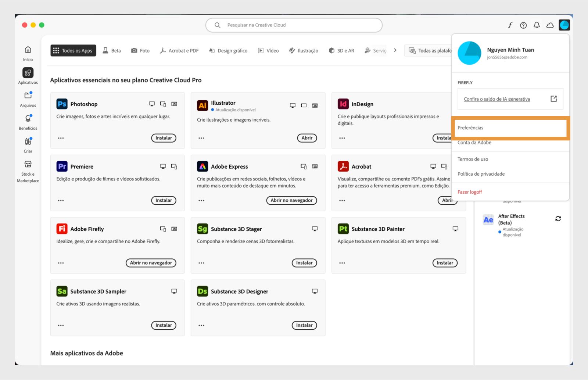
Task: Select the Aplicativos sidebar icon
Action: click(x=28, y=73)
